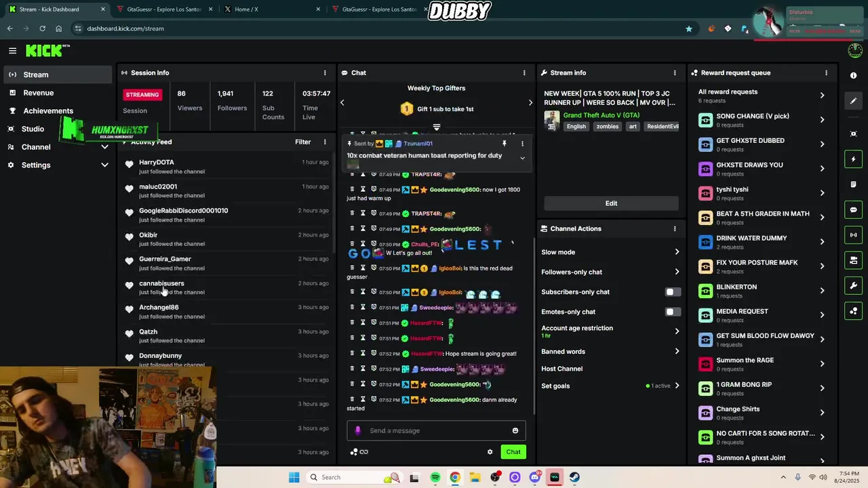Click the English stream tag
868x488 pixels.
(576, 127)
